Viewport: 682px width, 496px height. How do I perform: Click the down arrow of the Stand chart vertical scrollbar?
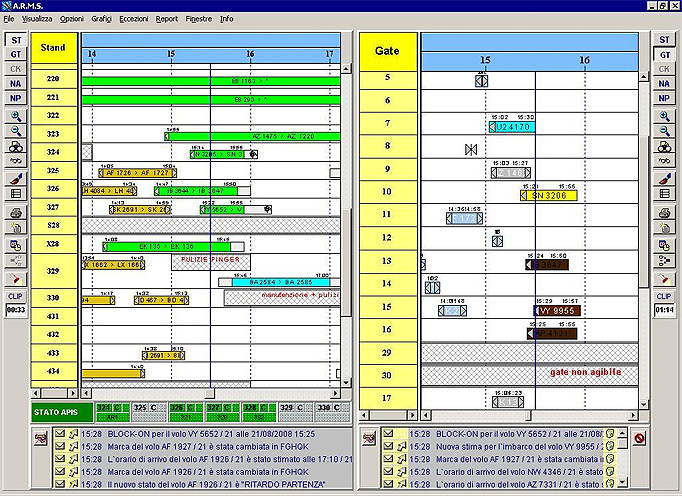point(346,382)
